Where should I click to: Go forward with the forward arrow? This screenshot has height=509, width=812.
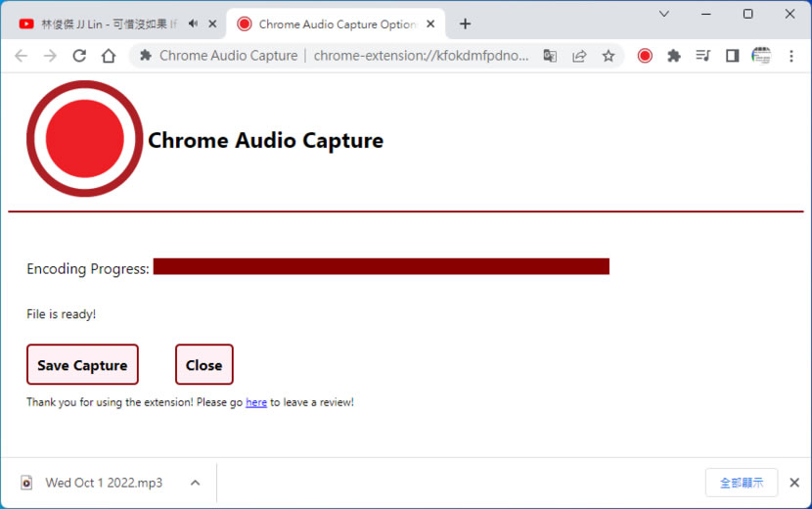click(x=50, y=56)
